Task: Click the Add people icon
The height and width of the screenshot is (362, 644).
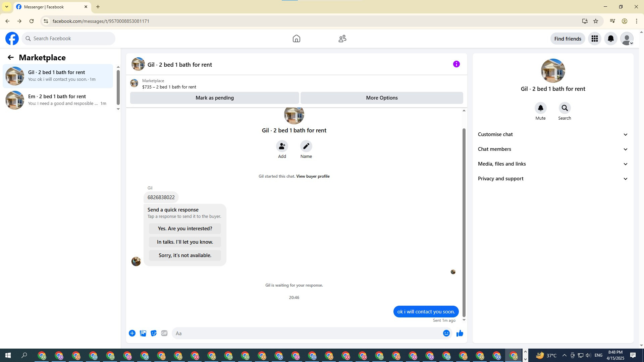Action: click(x=282, y=146)
